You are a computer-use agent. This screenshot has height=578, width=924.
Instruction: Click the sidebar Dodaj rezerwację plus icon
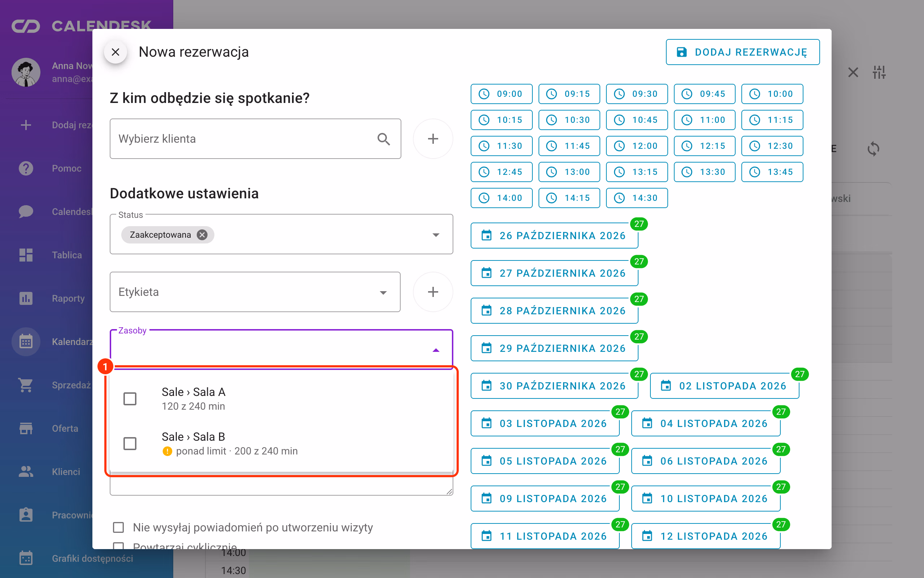tap(26, 125)
